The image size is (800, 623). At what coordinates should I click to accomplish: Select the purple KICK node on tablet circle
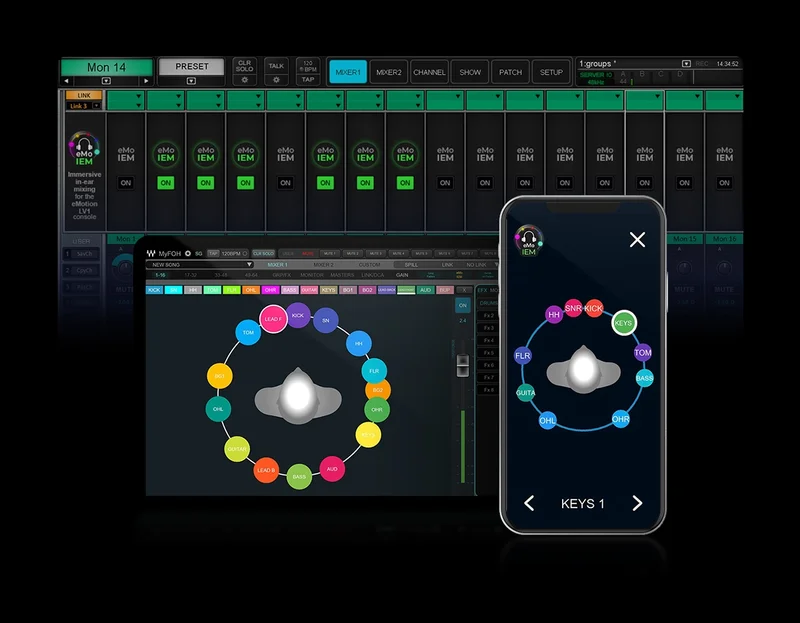coord(298,315)
